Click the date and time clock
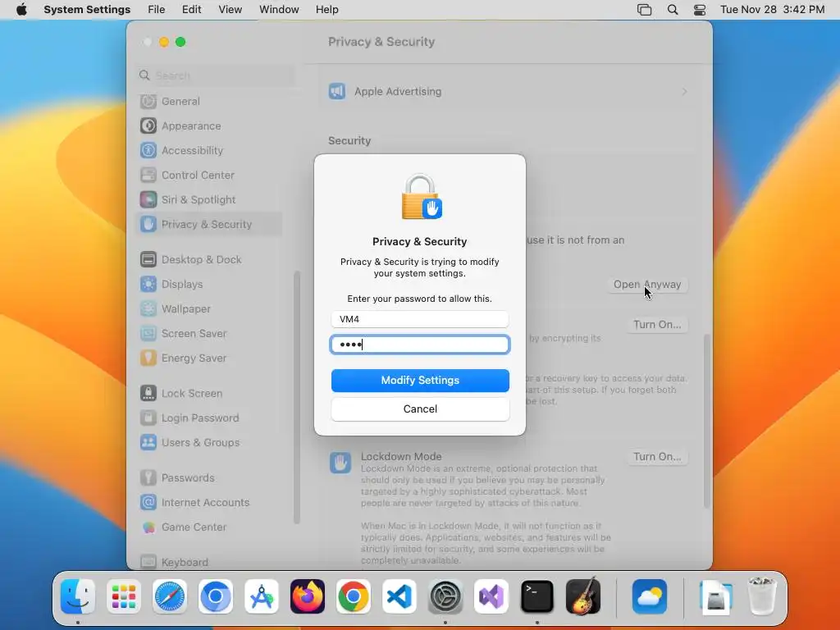840x630 pixels. click(x=772, y=10)
